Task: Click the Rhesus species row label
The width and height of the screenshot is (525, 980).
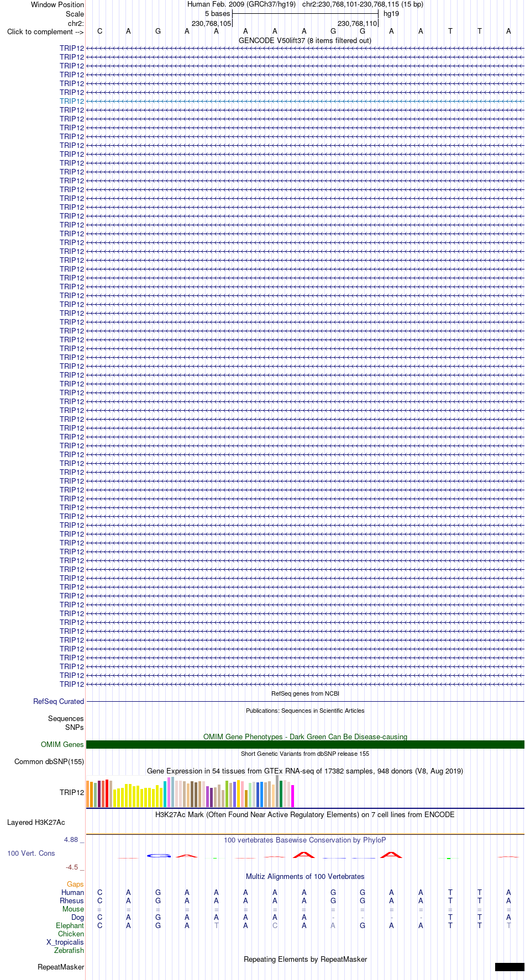Action: (72, 900)
